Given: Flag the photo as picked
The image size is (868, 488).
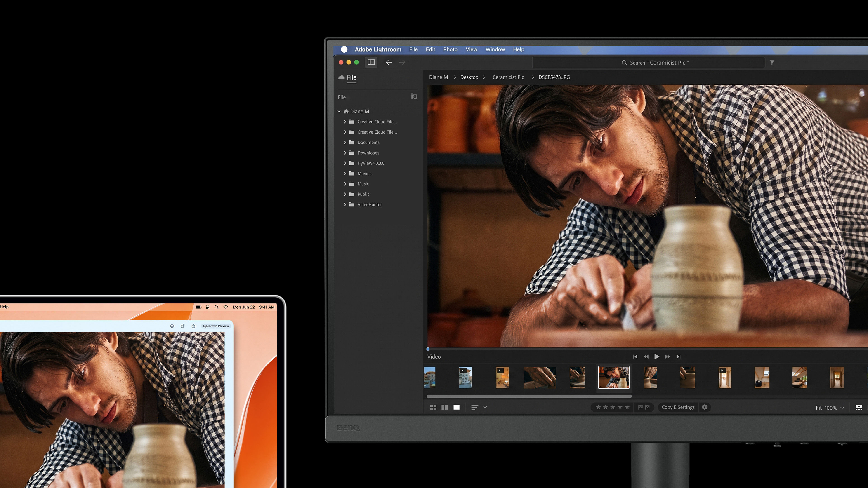Looking at the screenshot, I should (640, 407).
